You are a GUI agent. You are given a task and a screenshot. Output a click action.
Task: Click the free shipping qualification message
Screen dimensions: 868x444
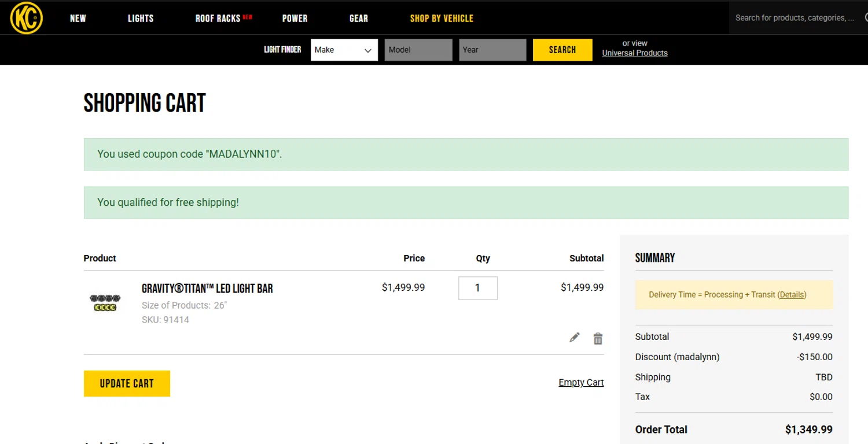click(466, 202)
